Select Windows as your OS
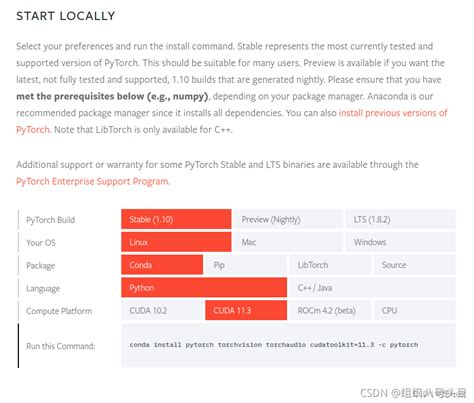The image size is (474, 403). tap(400, 242)
